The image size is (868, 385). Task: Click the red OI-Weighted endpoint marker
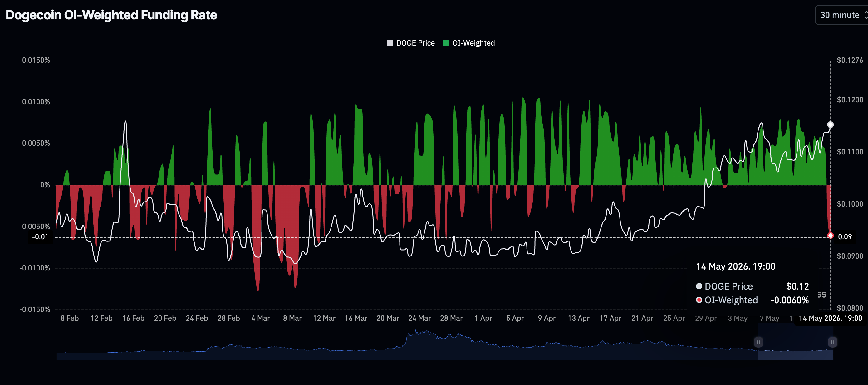pyautogui.click(x=831, y=236)
